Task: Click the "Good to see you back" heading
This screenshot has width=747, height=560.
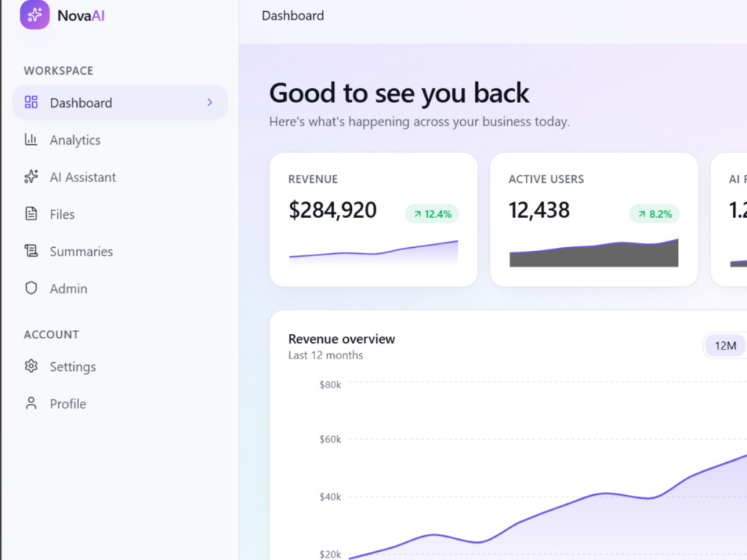Action: pyautogui.click(x=399, y=93)
